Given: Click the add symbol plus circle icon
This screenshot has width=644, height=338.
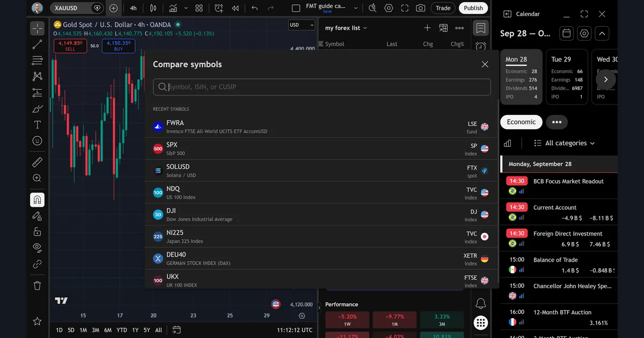Looking at the screenshot, I should coord(113,8).
